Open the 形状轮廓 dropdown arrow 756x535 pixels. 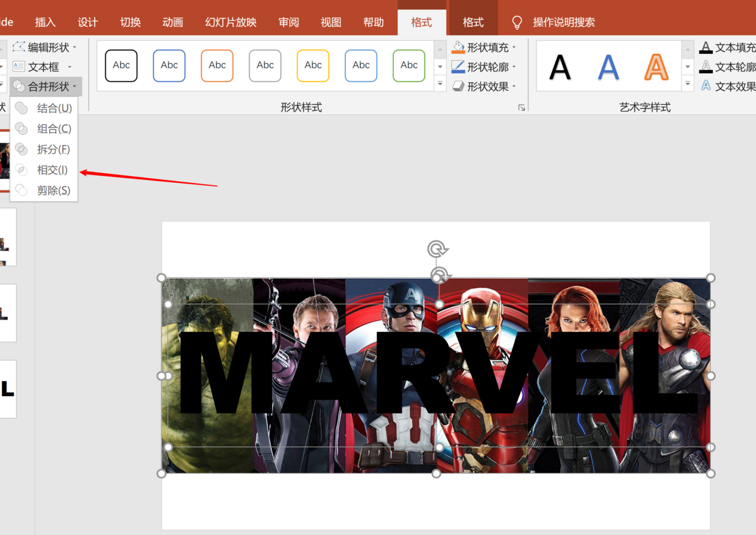(x=514, y=66)
